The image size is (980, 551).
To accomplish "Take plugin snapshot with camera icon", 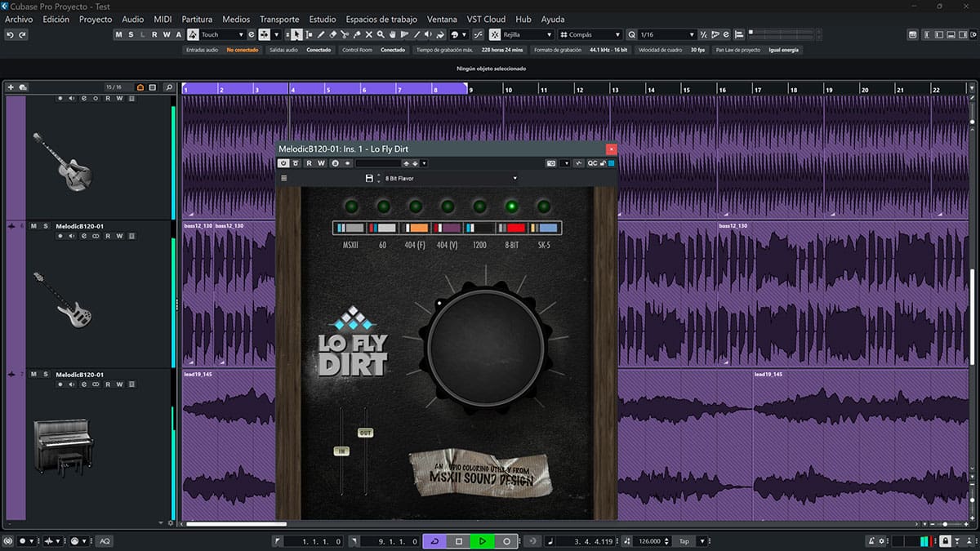I will click(x=551, y=163).
